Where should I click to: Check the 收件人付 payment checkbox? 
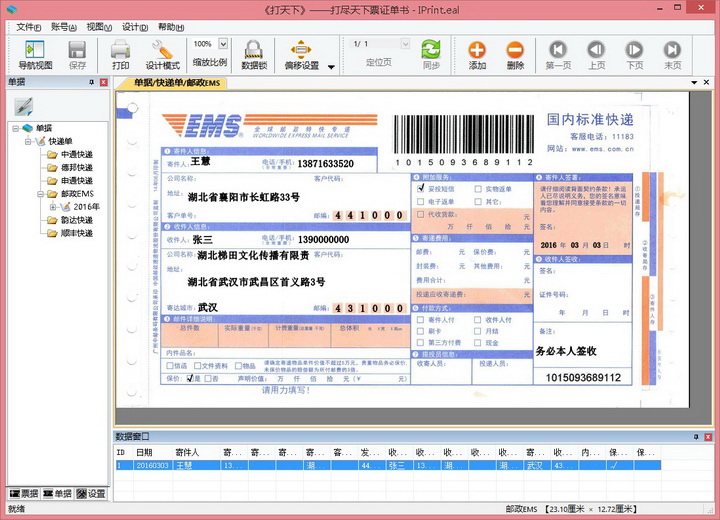click(478, 319)
